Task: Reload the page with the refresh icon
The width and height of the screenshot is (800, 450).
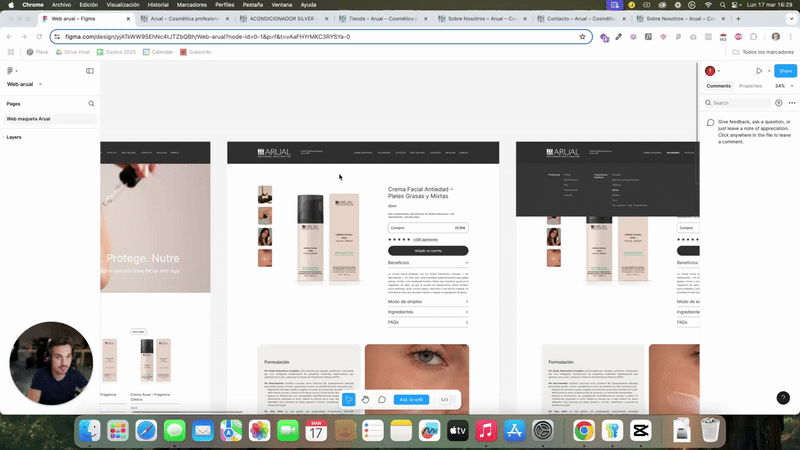Action: pos(39,37)
